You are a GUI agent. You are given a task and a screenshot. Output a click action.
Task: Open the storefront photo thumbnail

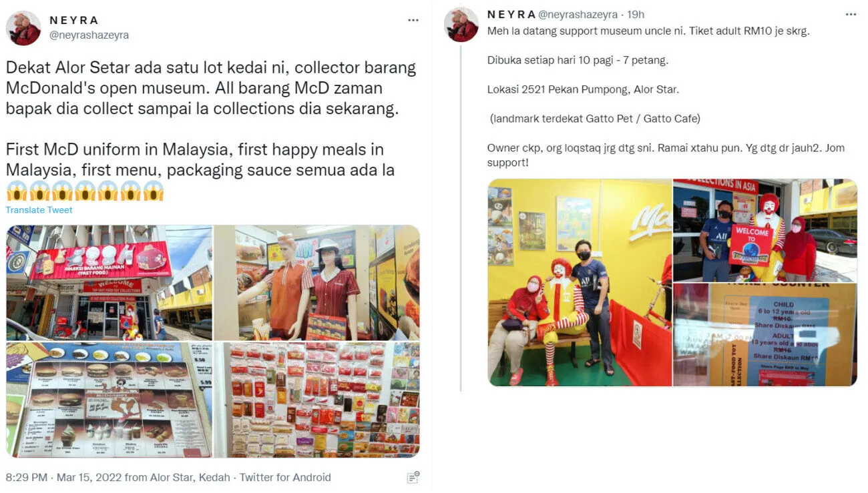[x=110, y=283]
